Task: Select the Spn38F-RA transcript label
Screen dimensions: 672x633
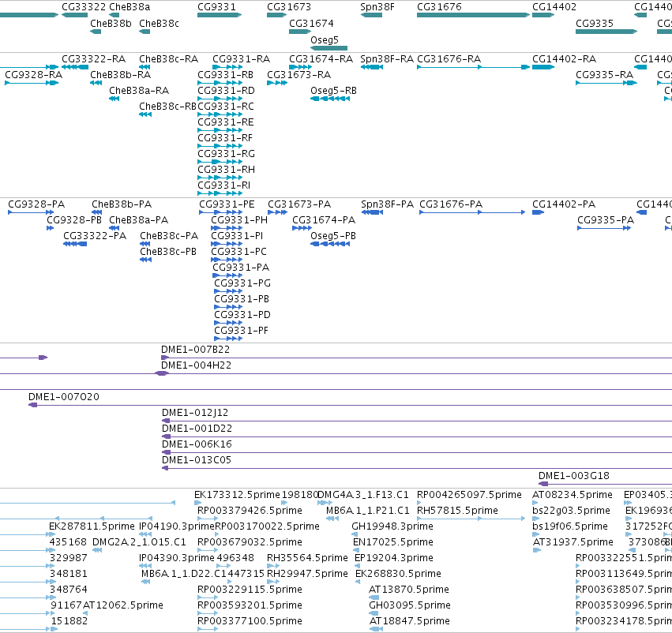Action: pyautogui.click(x=387, y=58)
